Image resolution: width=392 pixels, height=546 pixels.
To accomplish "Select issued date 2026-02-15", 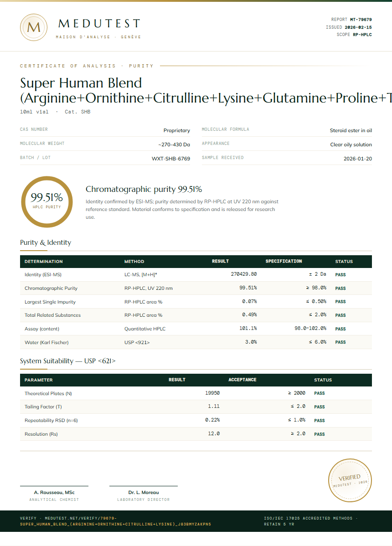I will coord(358,27).
